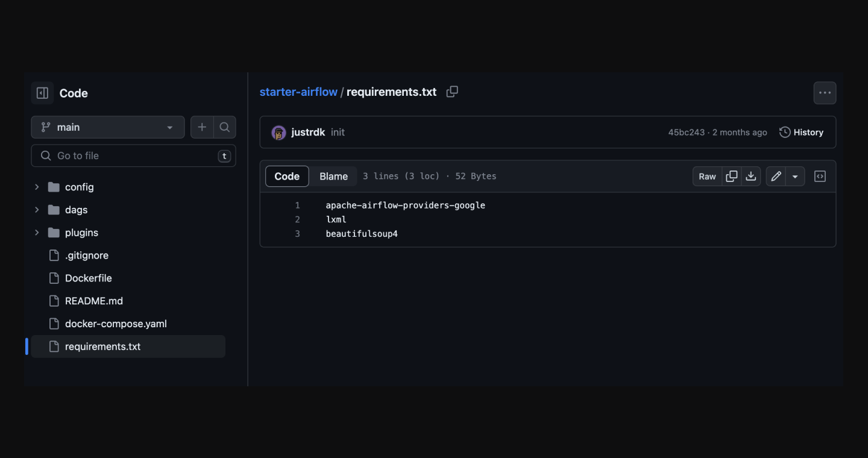Screen dimensions: 868x458
Task: Open the main branch selector dropdown
Action: 107,127
